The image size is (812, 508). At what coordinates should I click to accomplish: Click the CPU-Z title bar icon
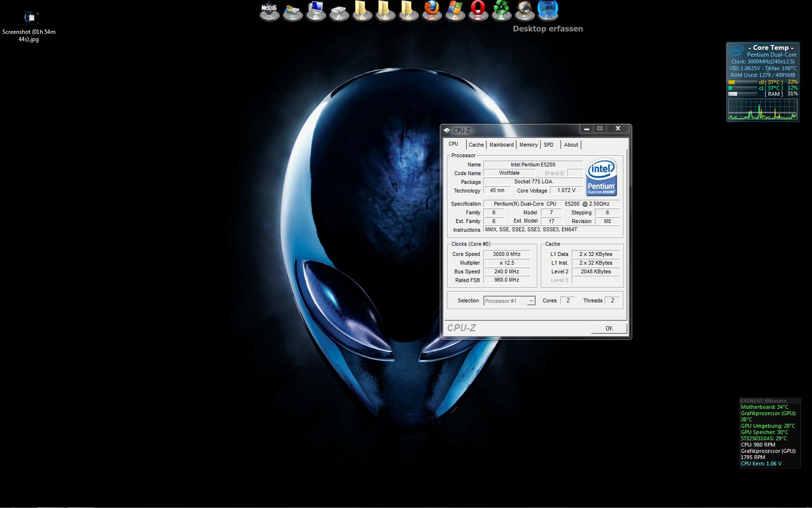tap(447, 130)
